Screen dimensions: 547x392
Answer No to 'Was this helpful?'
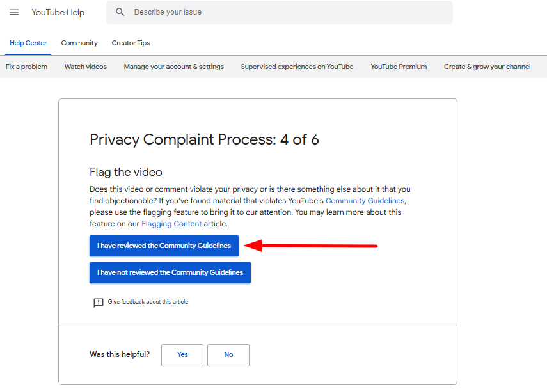pos(228,355)
